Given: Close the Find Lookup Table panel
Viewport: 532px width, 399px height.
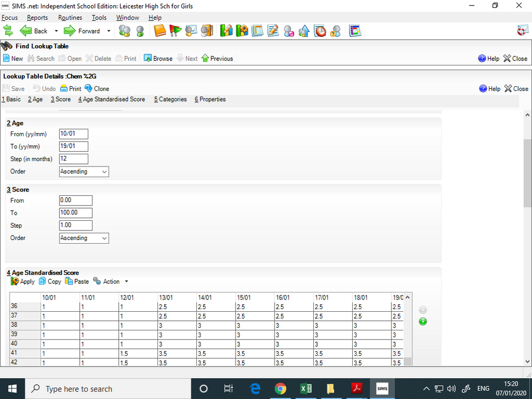Looking at the screenshot, I should point(516,59).
